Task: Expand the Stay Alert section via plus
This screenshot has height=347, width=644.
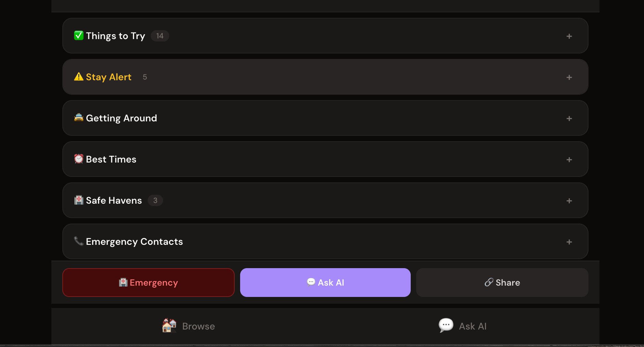Action: click(569, 77)
